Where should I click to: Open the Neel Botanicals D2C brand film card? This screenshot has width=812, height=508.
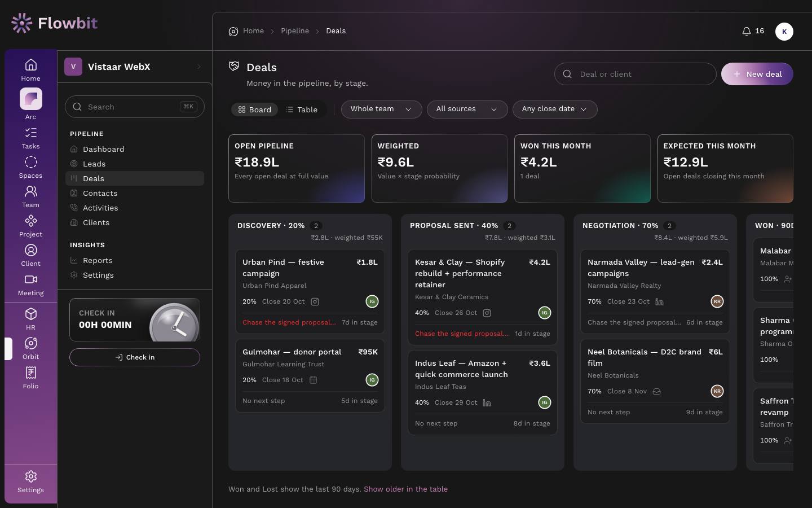(655, 382)
